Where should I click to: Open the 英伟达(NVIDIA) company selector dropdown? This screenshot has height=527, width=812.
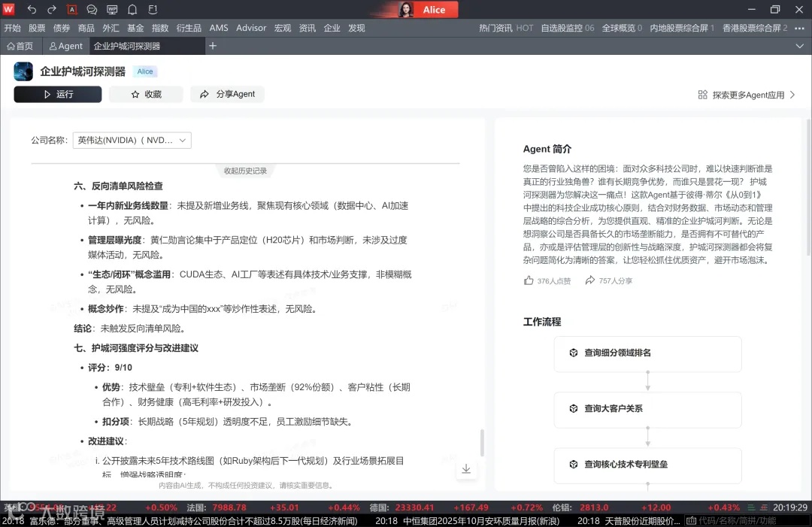pyautogui.click(x=132, y=140)
